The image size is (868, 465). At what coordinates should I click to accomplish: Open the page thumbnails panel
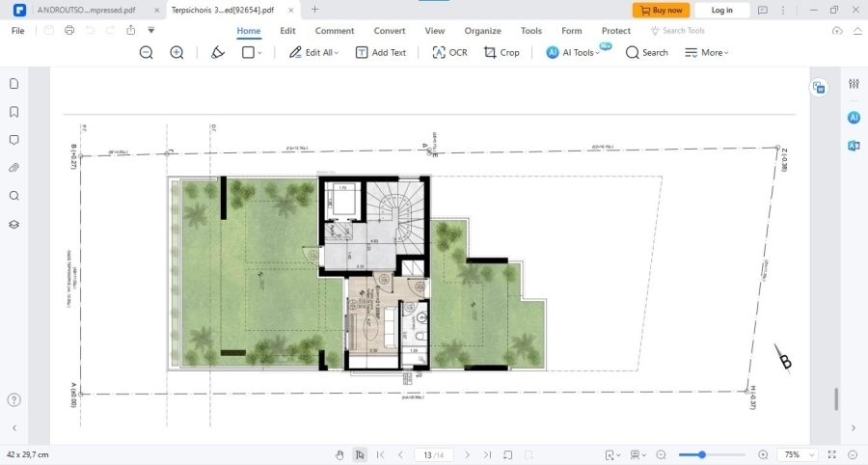click(x=14, y=84)
